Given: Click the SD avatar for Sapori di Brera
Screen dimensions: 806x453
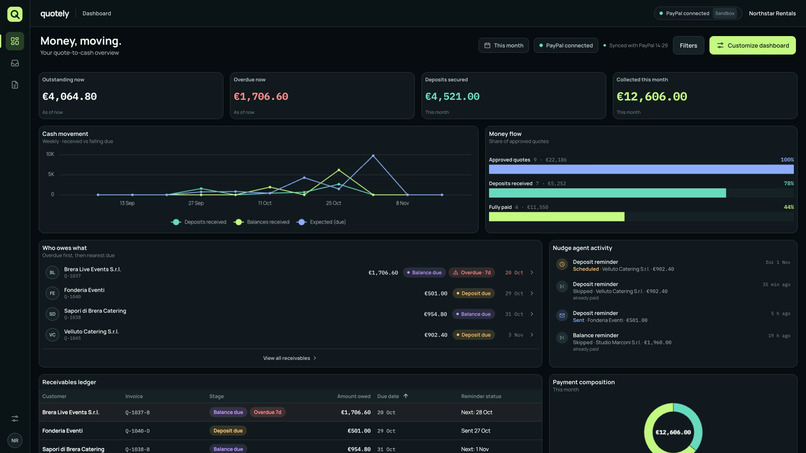Looking at the screenshot, I should 52,314.
